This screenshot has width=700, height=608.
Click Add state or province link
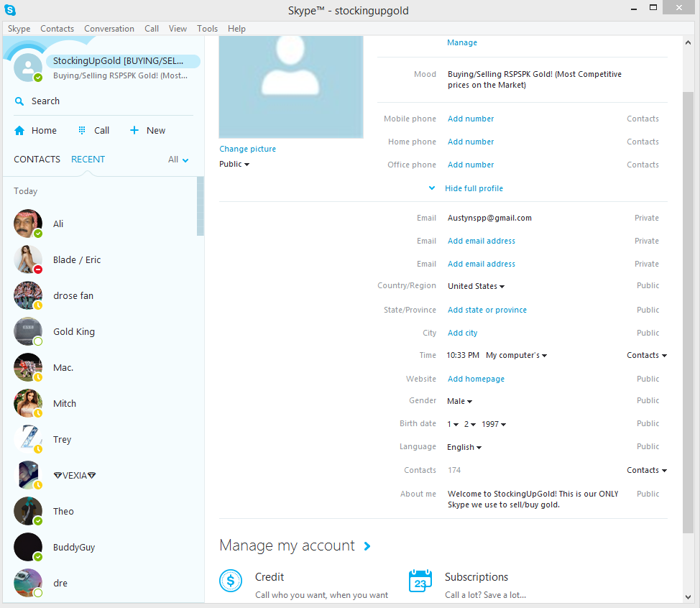487,310
